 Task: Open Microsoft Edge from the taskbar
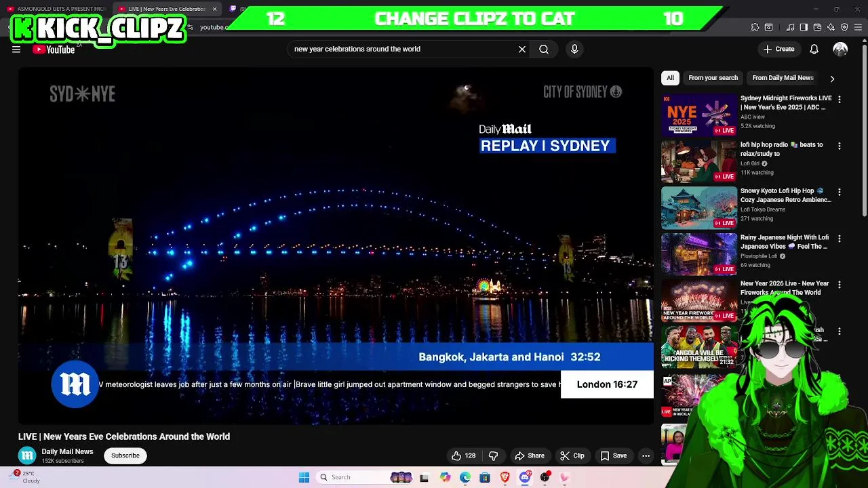(x=465, y=477)
